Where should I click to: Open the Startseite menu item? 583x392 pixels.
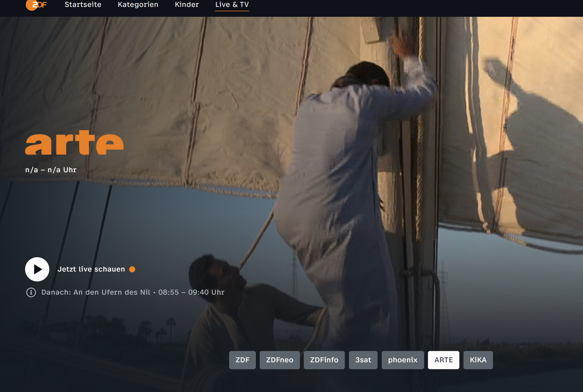83,5
